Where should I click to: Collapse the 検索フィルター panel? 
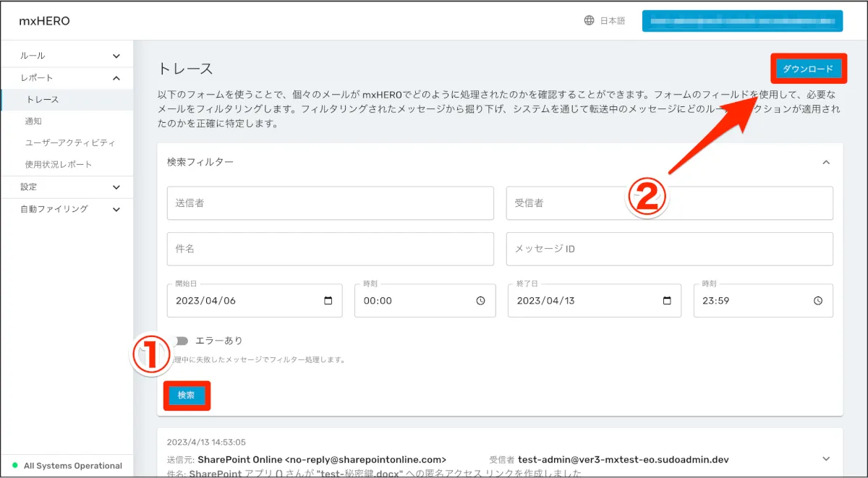(x=826, y=163)
